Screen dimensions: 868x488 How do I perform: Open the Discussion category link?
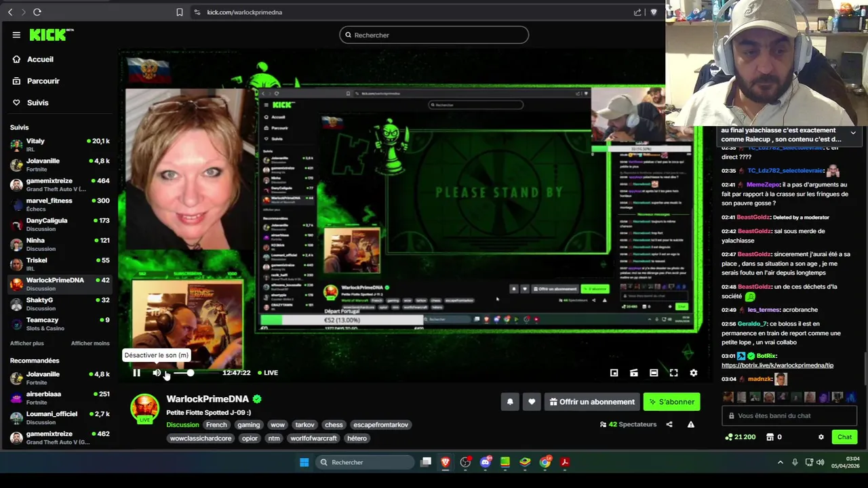coord(182,425)
